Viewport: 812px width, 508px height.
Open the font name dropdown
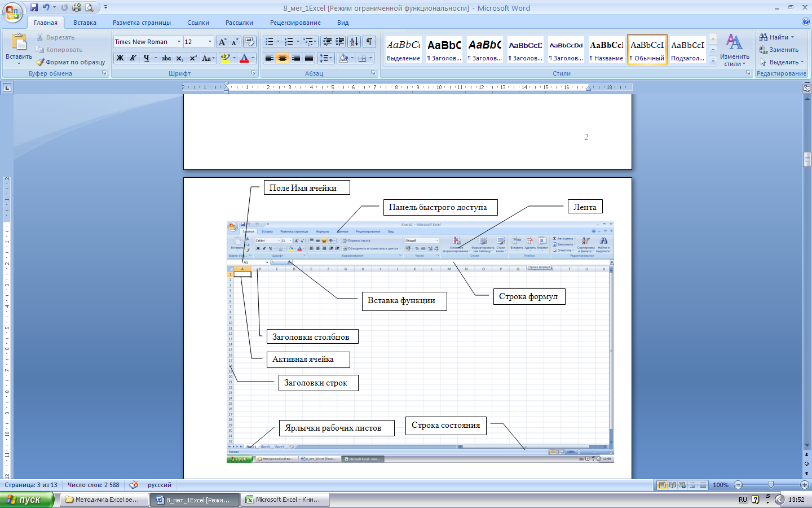(x=179, y=42)
